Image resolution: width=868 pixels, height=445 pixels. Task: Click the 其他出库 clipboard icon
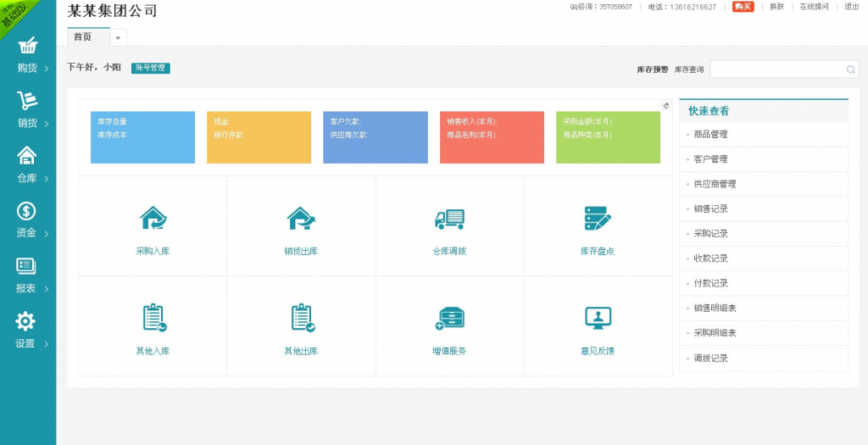[x=303, y=318]
